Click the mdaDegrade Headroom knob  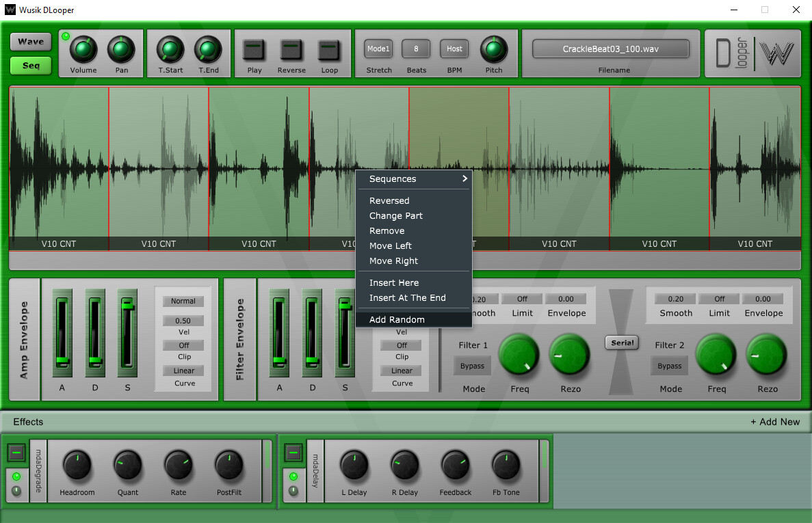[77, 465]
